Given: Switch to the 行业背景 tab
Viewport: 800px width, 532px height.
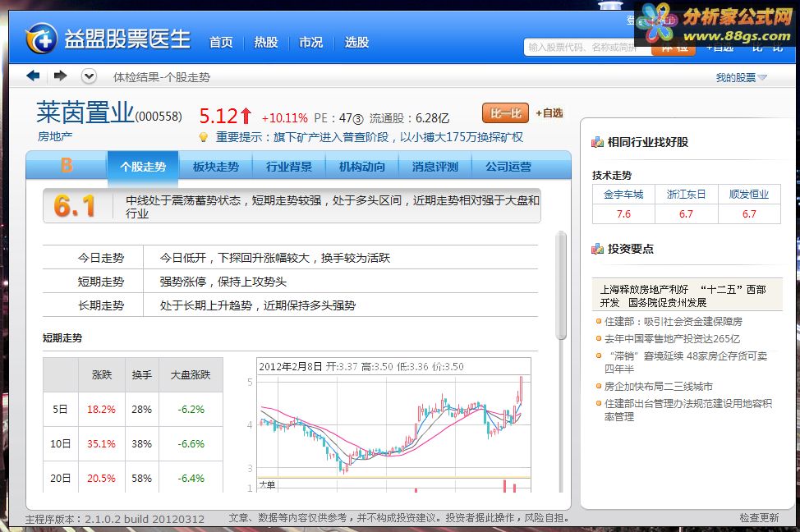Looking at the screenshot, I should (289, 167).
